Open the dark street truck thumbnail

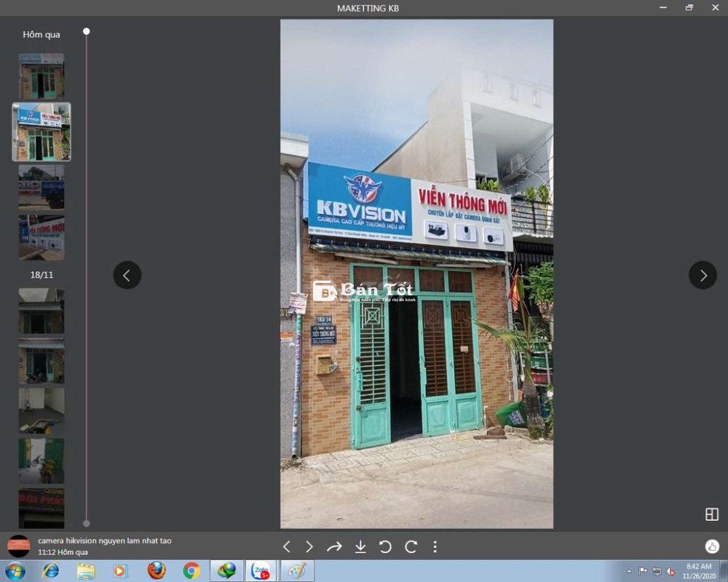click(x=41, y=187)
